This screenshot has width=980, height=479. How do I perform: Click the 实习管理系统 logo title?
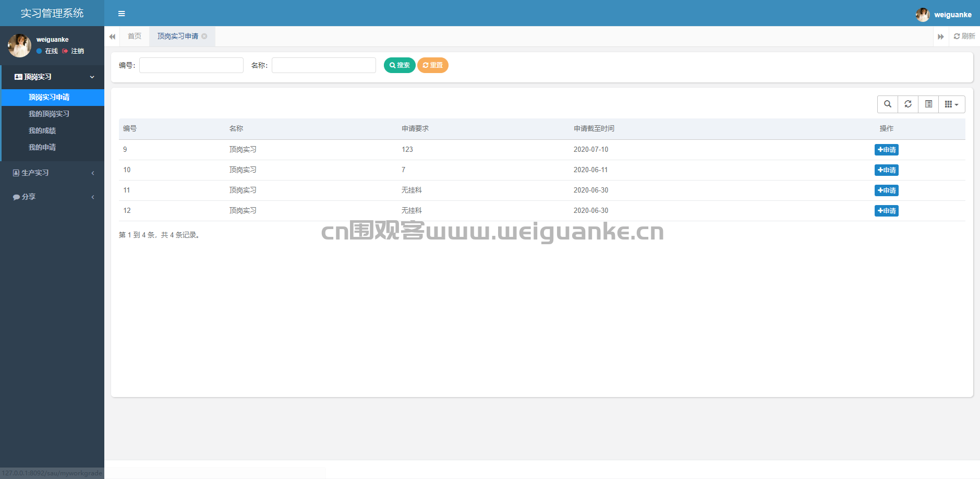pos(52,13)
